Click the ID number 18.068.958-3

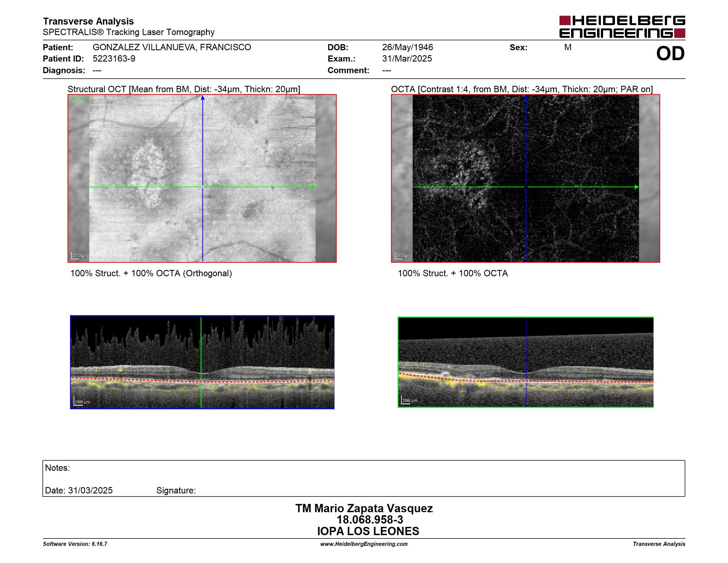pyautogui.click(x=370, y=520)
